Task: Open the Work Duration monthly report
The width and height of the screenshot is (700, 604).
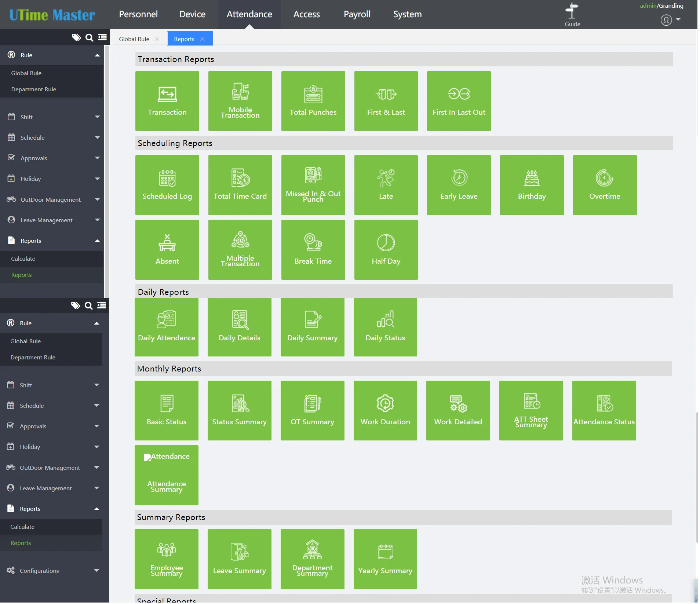Action: point(385,410)
